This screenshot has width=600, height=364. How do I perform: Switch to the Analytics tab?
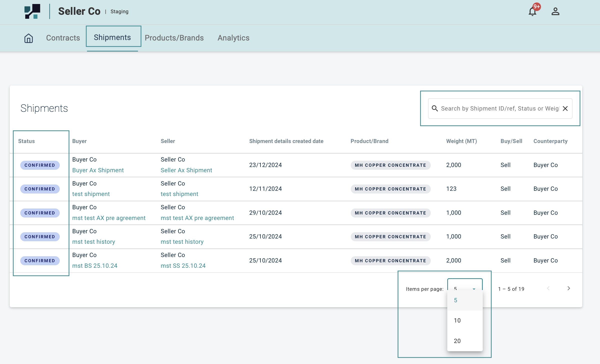pos(233,38)
